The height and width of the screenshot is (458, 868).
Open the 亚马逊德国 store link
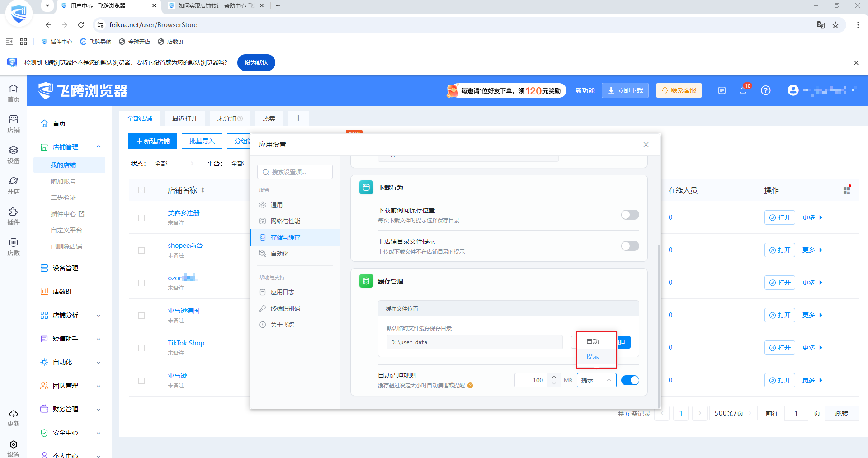[x=184, y=311]
